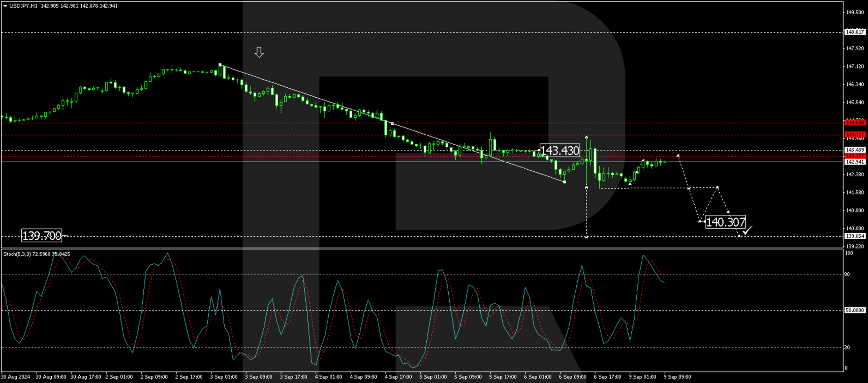Viewport: 868px width, 383px height.
Task: Select the 139.700 price label on left
Action: click(42, 236)
